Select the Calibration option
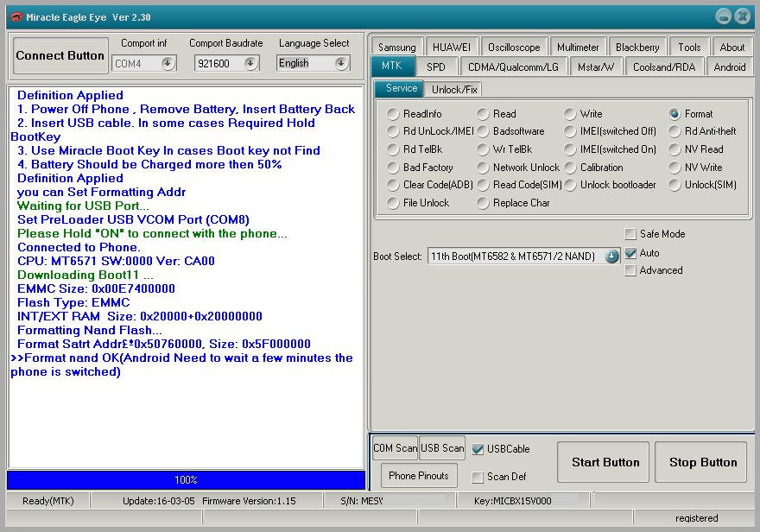The image size is (760, 532). pos(594,168)
